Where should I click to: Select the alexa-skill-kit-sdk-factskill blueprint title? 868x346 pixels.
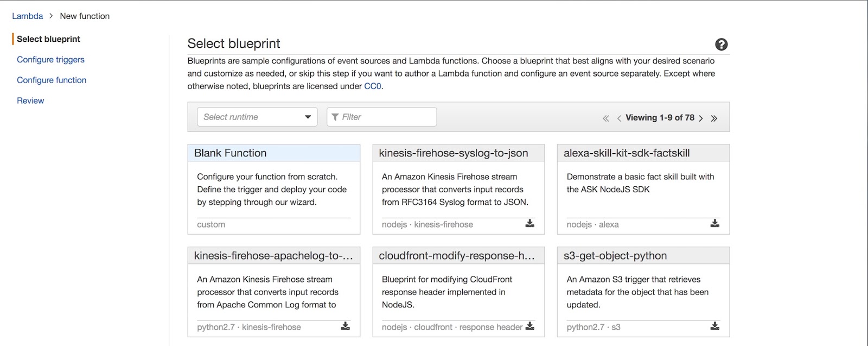pyautogui.click(x=627, y=153)
